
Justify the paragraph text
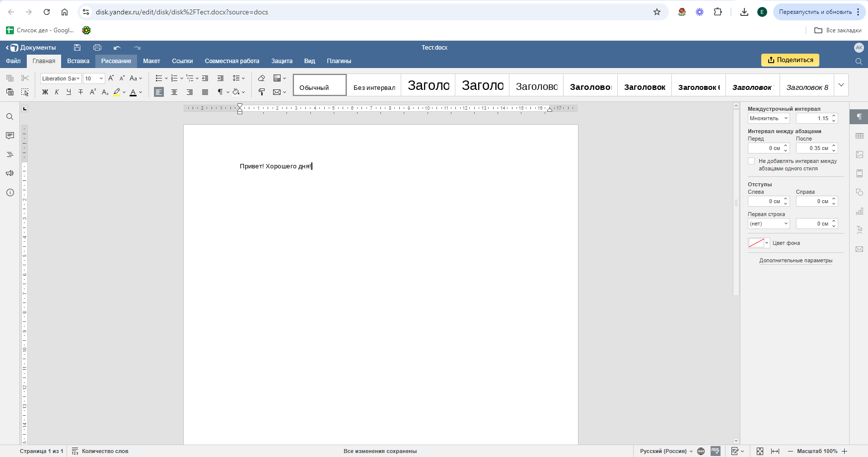(205, 92)
